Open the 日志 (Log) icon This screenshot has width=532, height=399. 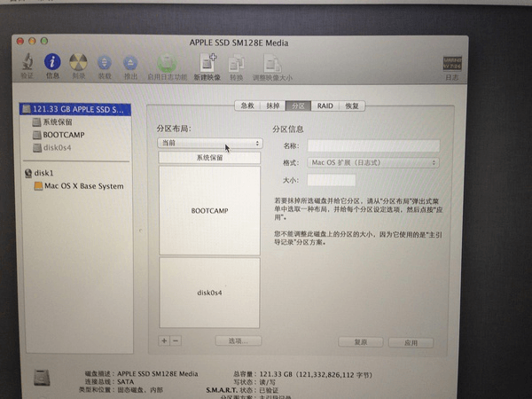(x=451, y=64)
